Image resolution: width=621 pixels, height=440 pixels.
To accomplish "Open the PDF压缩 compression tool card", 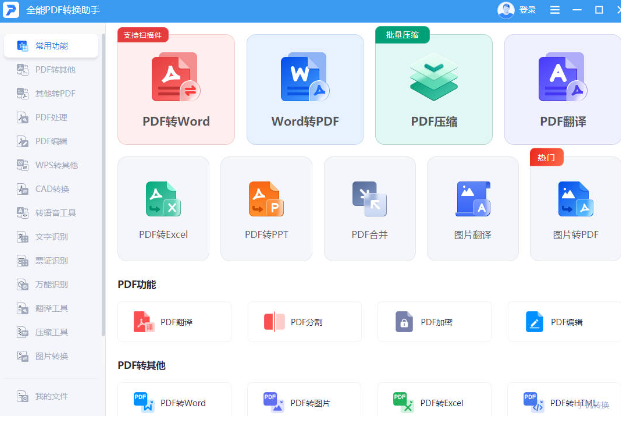I will coord(434,90).
